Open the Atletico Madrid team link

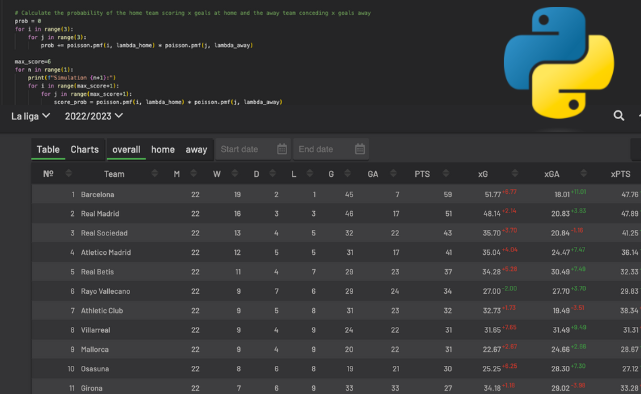(105, 253)
